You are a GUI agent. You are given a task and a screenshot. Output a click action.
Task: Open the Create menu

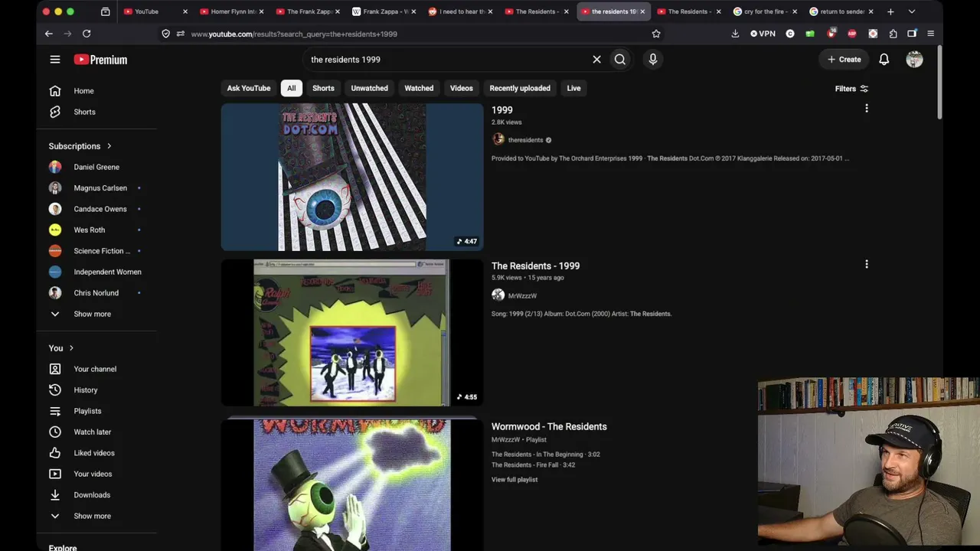click(x=844, y=60)
